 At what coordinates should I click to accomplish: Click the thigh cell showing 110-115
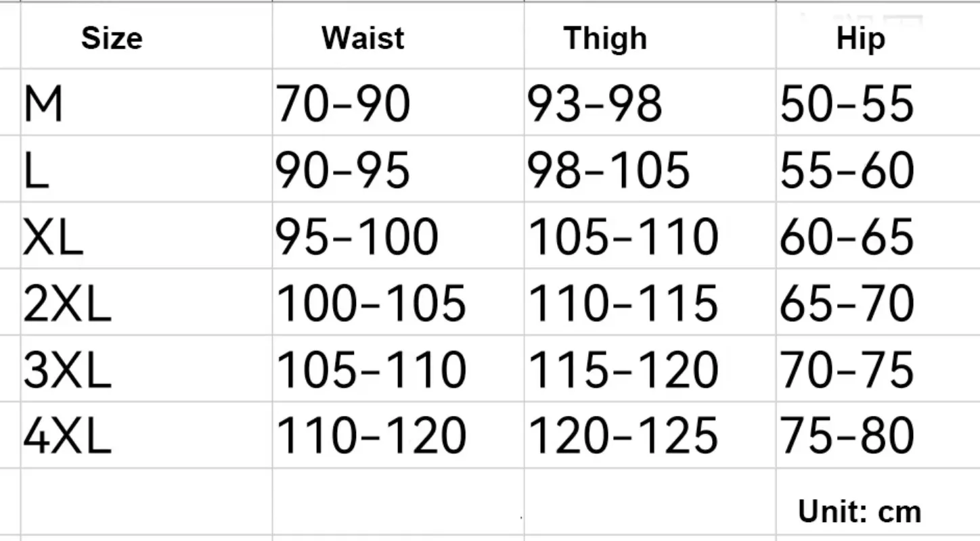coord(650,302)
